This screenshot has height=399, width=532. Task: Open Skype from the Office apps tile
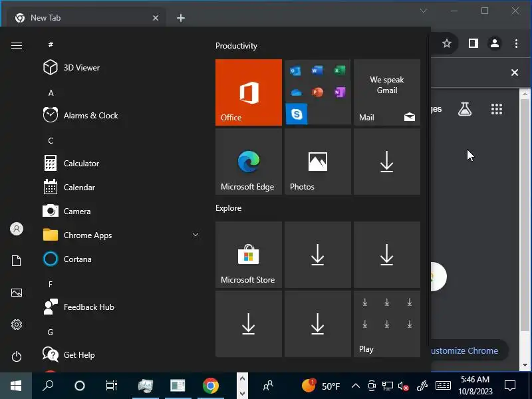(296, 114)
